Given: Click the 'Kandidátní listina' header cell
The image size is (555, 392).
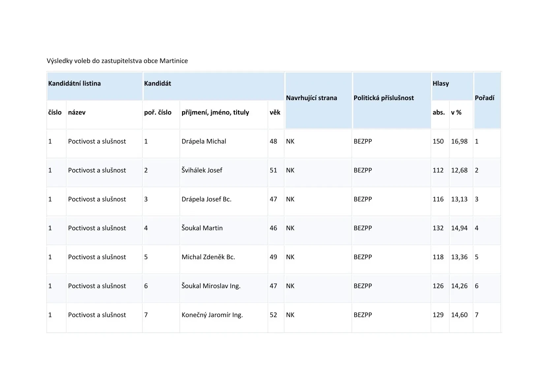Looking at the screenshot, I should click(95, 86).
